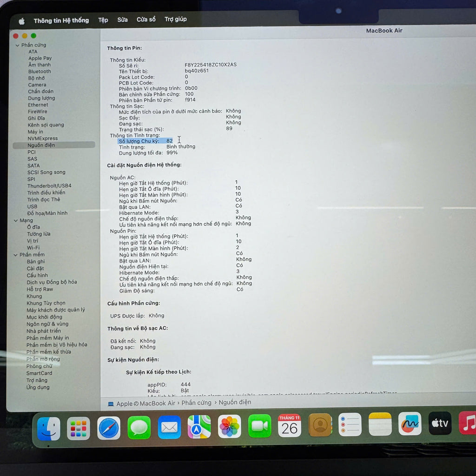Open Launchpad in the dock

79,428
